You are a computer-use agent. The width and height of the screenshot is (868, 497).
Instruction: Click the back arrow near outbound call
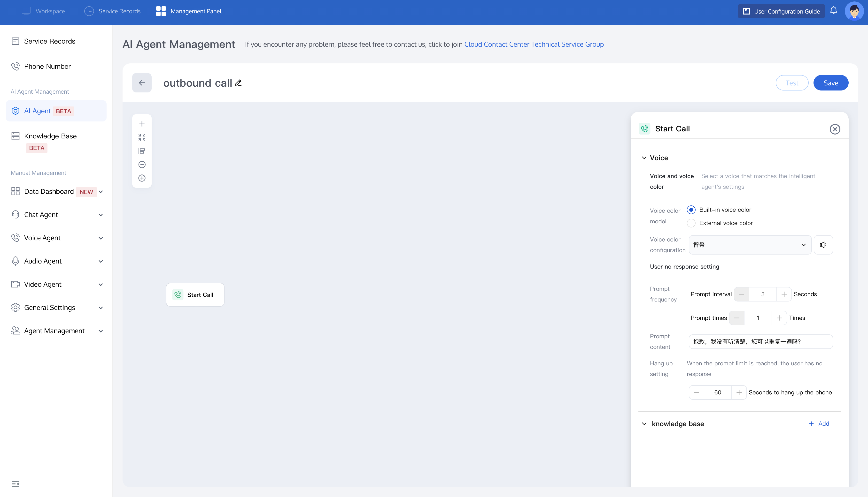click(x=142, y=83)
